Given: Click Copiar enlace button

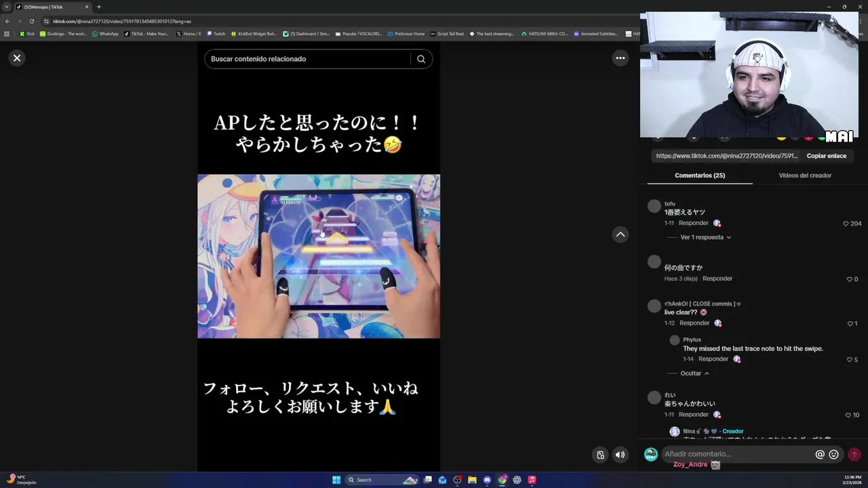Looking at the screenshot, I should (826, 156).
